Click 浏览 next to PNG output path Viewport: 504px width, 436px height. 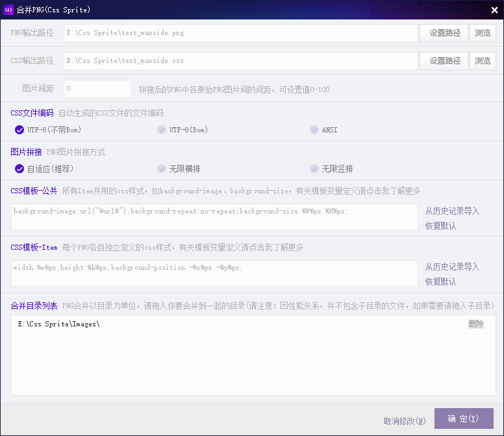point(483,33)
